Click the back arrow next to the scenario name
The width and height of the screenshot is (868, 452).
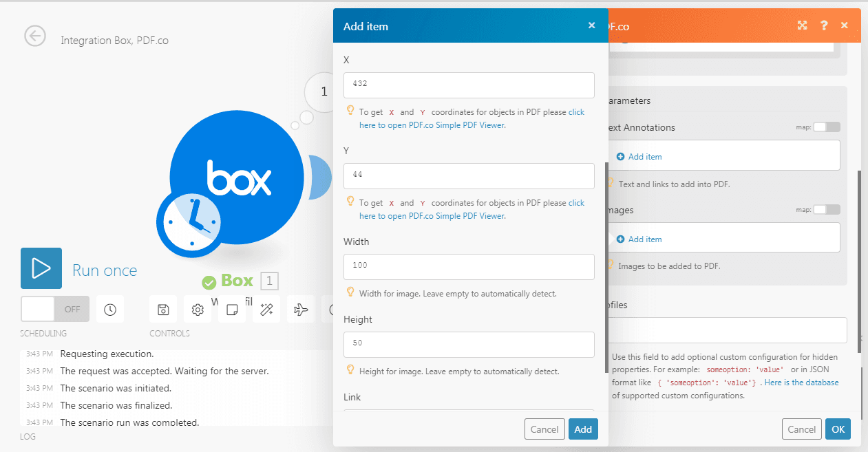click(x=35, y=36)
